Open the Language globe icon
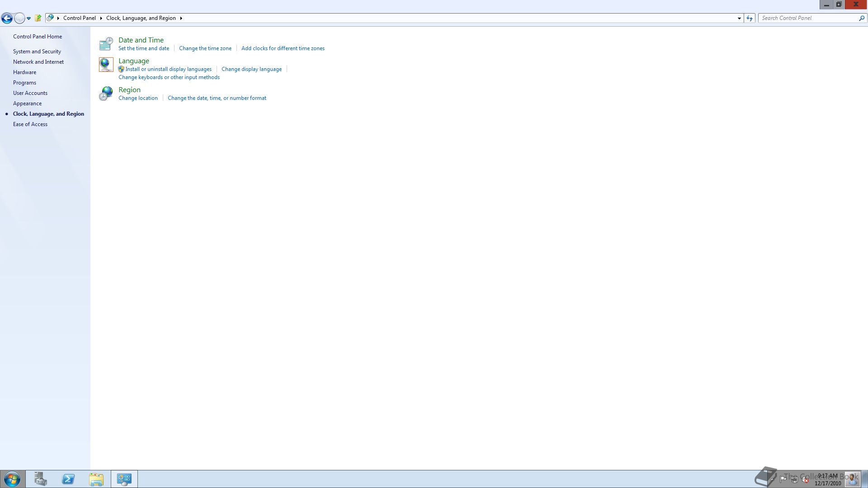The width and height of the screenshot is (868, 488). (x=106, y=65)
